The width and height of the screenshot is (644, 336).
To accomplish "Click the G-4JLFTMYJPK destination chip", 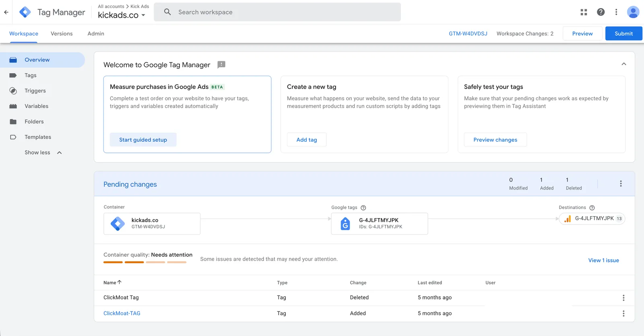I will point(592,219).
